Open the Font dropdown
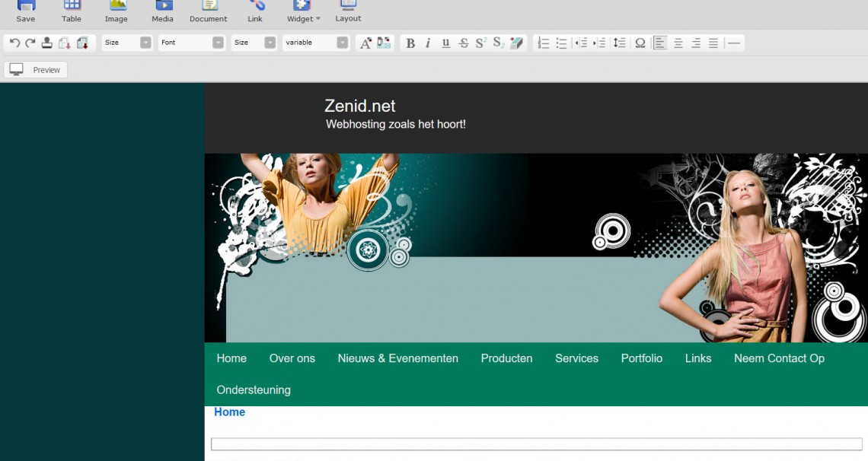The image size is (868, 461). [x=192, y=43]
